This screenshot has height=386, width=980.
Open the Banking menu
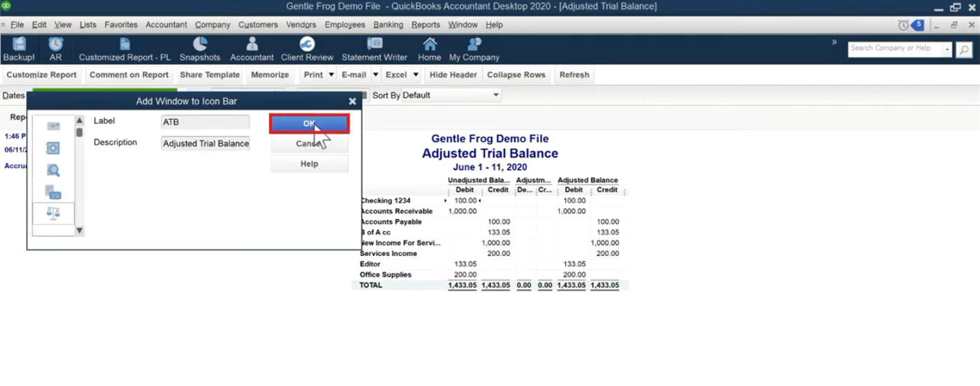pos(388,25)
